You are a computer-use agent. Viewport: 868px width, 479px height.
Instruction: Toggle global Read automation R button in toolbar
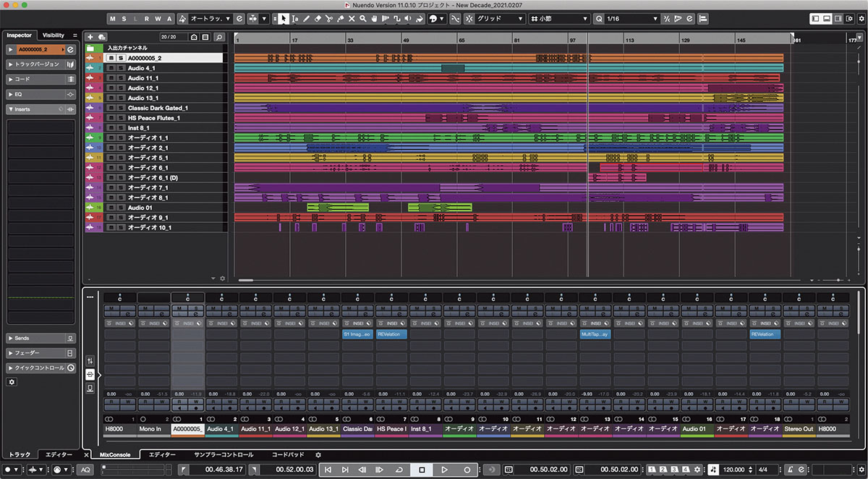(147, 18)
